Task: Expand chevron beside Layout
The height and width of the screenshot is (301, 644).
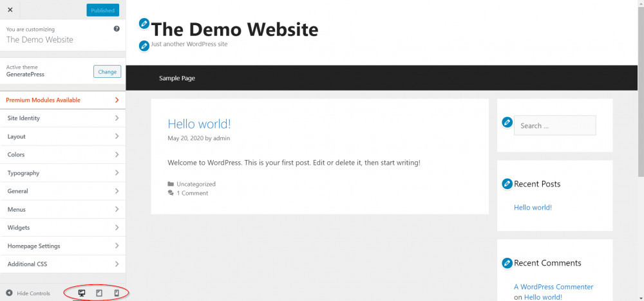Action: [x=117, y=136]
